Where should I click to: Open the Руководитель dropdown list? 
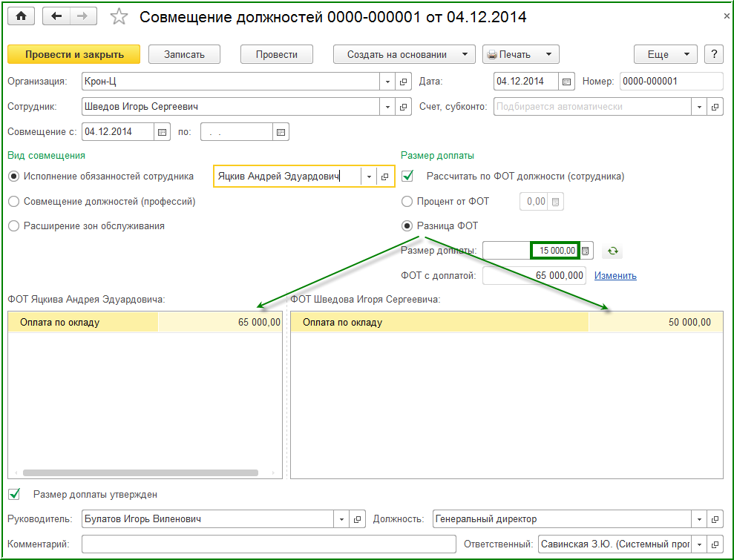341,519
